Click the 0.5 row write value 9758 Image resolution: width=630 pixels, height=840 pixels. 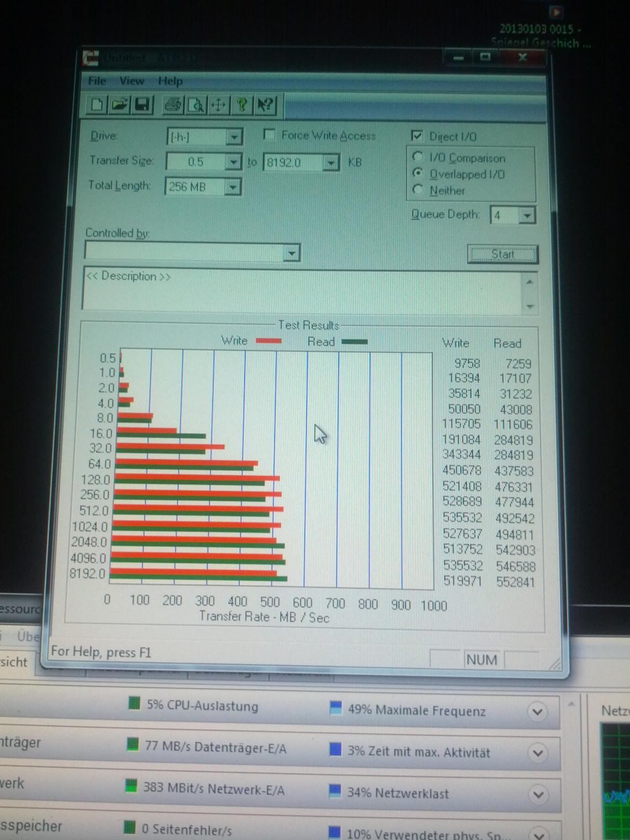[x=467, y=363]
